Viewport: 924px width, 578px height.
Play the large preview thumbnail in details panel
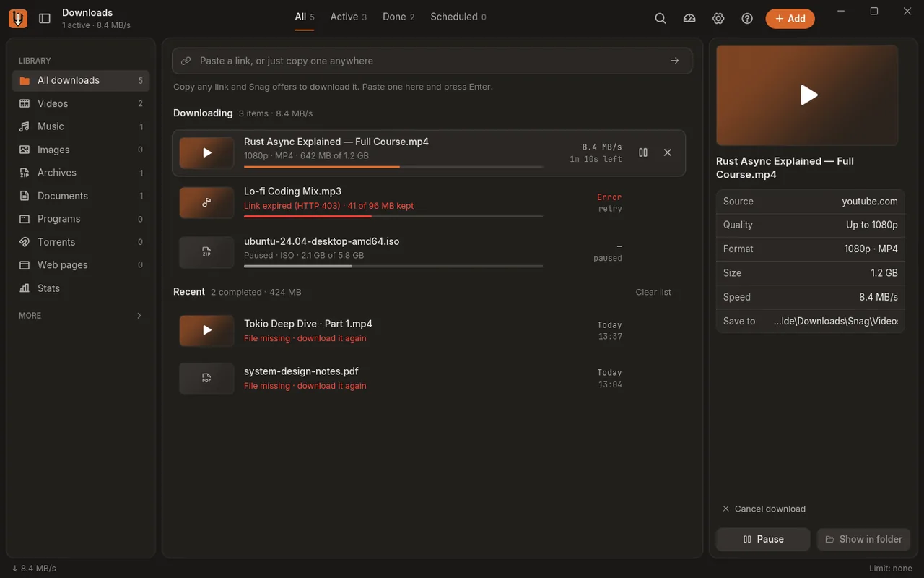(807, 95)
